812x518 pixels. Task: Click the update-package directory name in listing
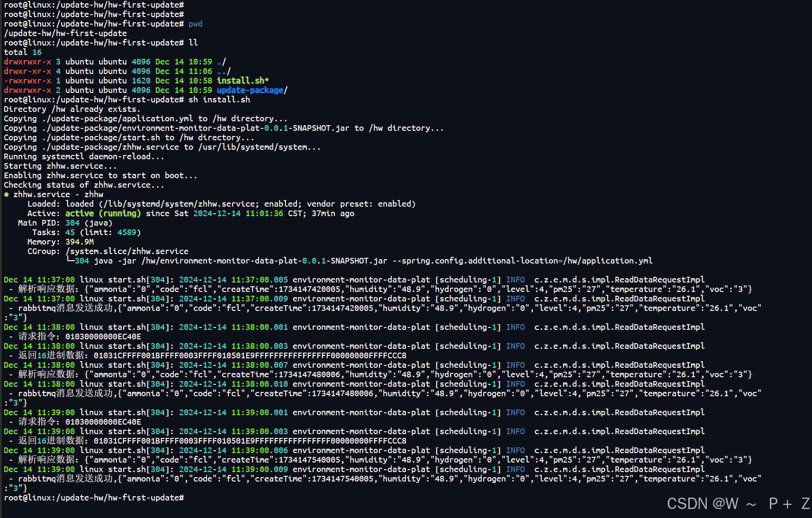coord(250,90)
